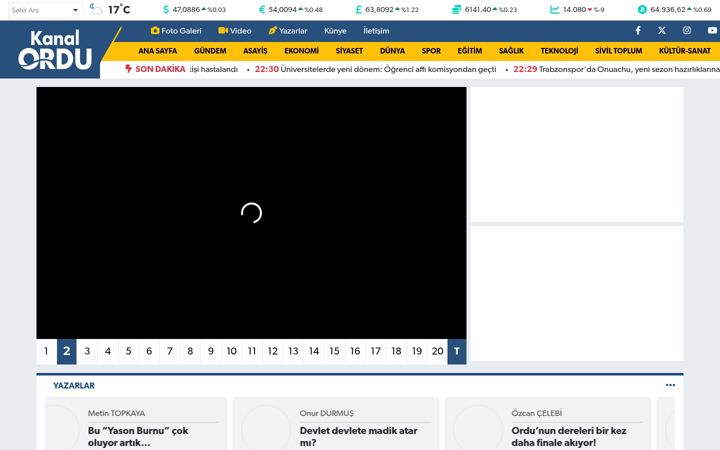Open the SİVİL TOPLUM menu item

tap(619, 51)
